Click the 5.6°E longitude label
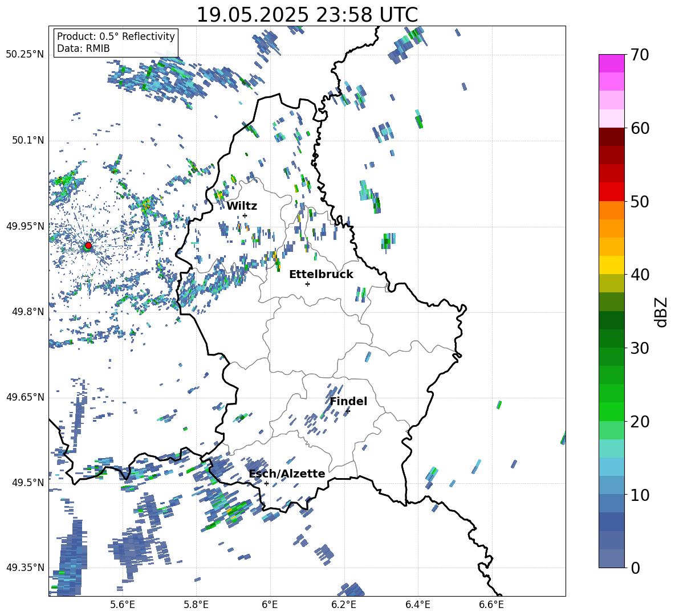Screen dimensions: 675x616 click(122, 605)
